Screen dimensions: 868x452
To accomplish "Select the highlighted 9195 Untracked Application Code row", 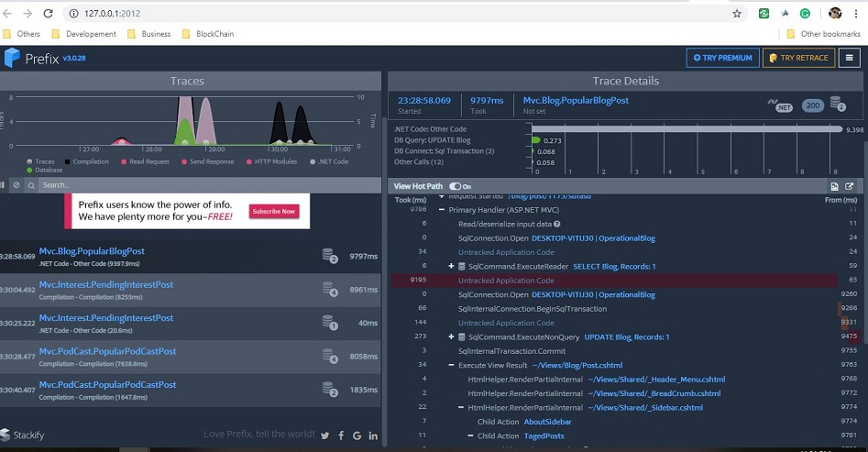I will pos(614,281).
